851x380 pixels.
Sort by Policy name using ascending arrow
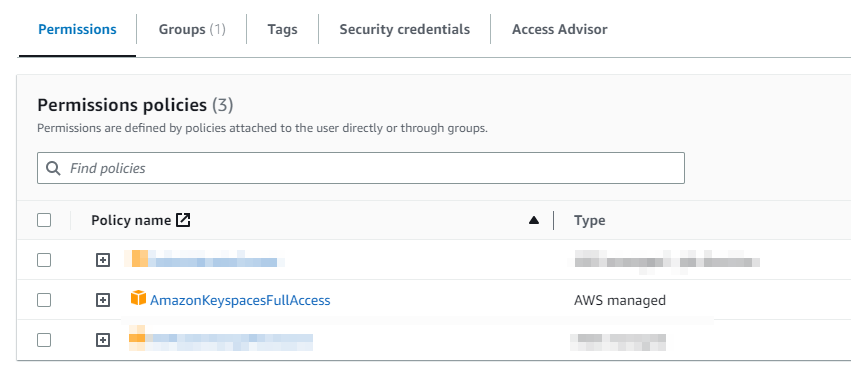pos(534,220)
